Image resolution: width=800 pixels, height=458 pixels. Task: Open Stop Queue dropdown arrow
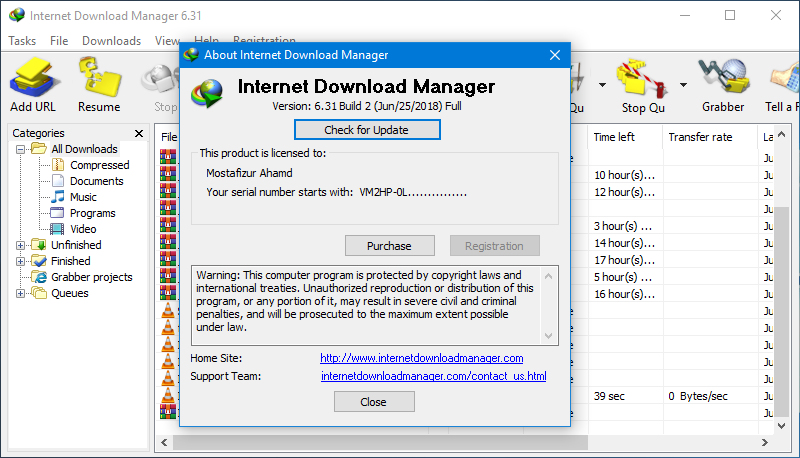pyautogui.click(x=683, y=85)
